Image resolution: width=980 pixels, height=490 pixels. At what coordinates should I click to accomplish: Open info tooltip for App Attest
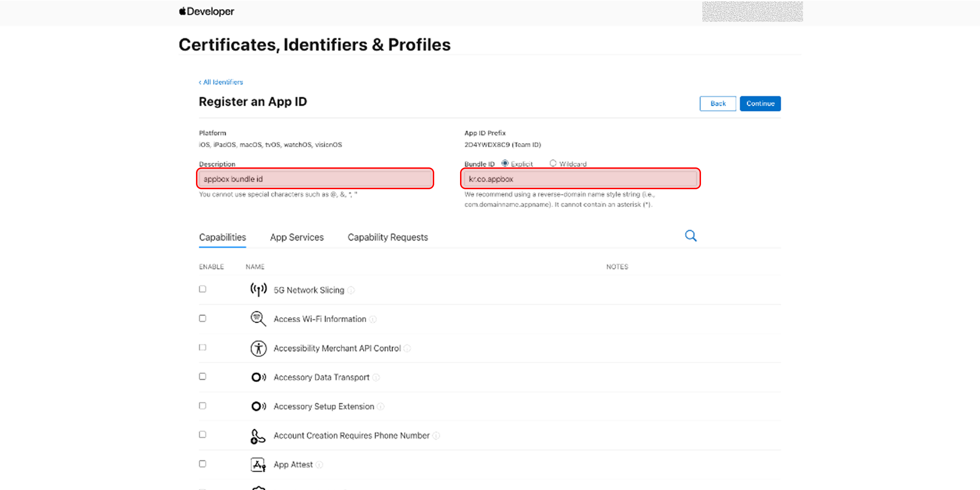click(x=320, y=465)
